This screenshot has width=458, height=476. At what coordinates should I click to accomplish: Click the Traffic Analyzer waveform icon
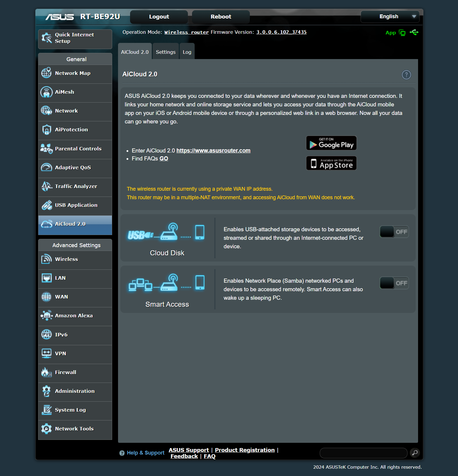coord(46,186)
